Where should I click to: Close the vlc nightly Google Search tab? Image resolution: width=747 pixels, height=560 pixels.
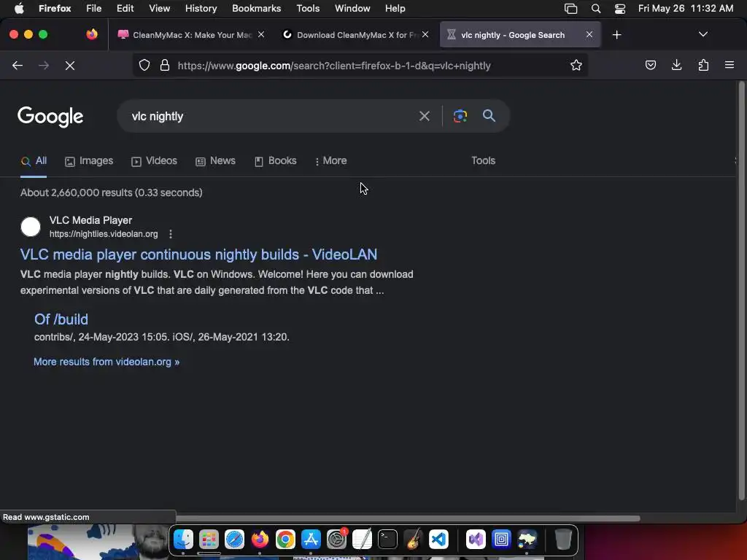click(589, 34)
